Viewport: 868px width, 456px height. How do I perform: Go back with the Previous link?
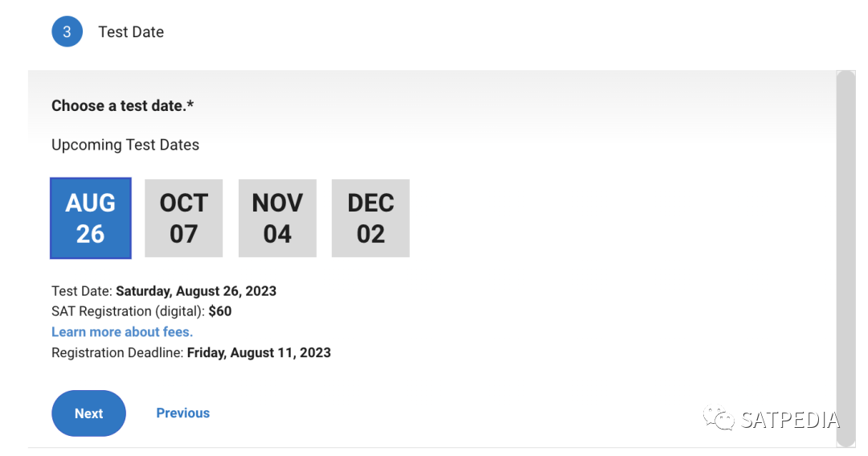182,413
